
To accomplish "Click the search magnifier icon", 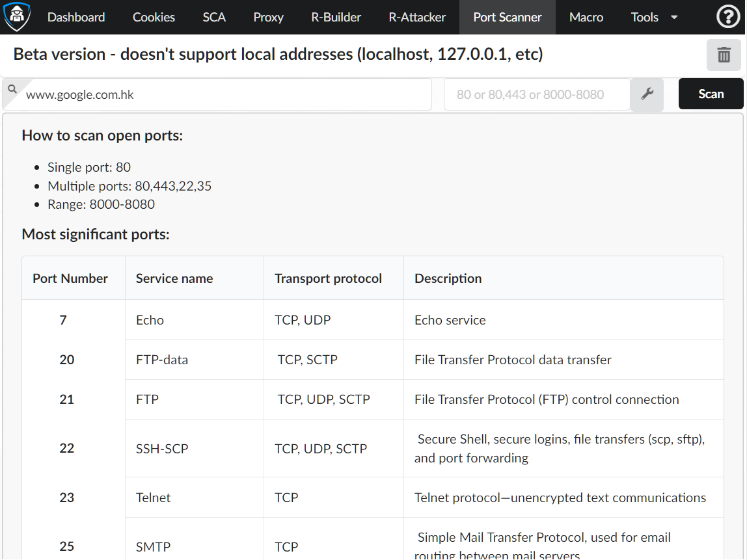I will click(x=12, y=88).
